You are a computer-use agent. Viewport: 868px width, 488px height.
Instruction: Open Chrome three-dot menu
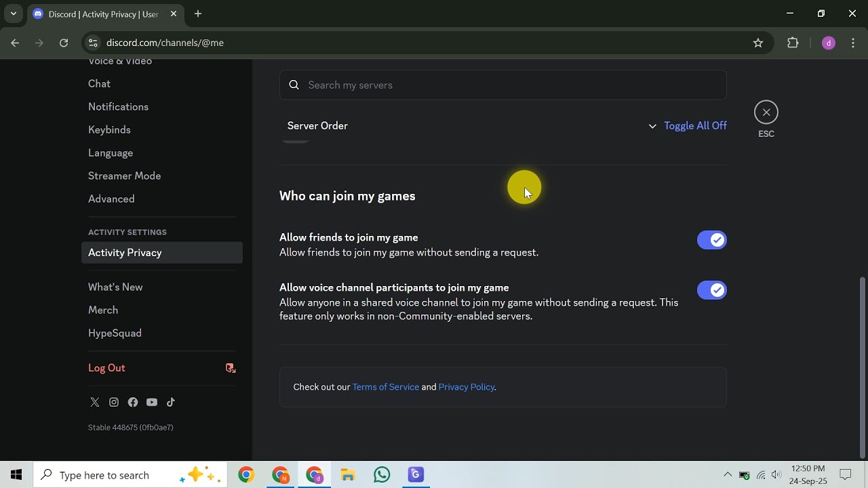854,43
